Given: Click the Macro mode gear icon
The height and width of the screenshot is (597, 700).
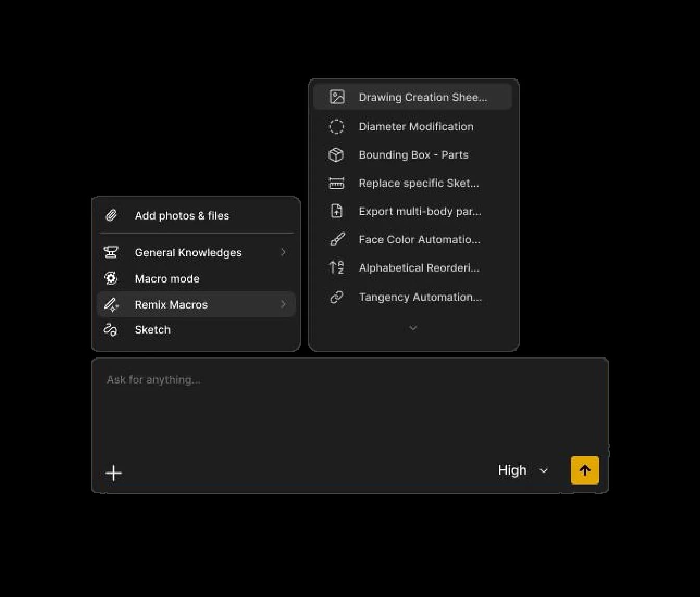Looking at the screenshot, I should [111, 278].
